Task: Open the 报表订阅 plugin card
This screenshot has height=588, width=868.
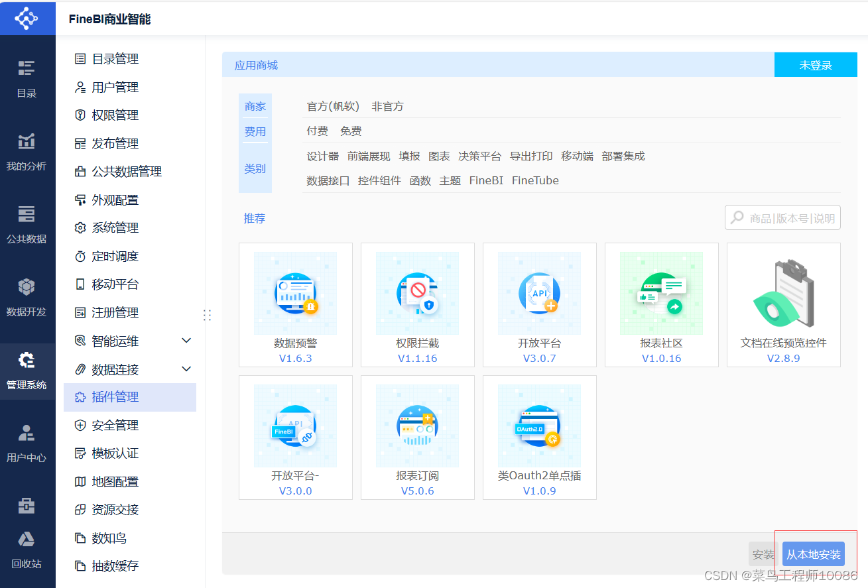Action: coord(418,438)
